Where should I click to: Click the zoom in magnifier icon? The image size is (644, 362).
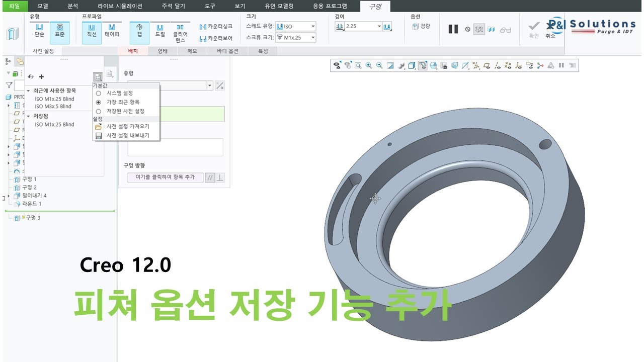point(369,65)
